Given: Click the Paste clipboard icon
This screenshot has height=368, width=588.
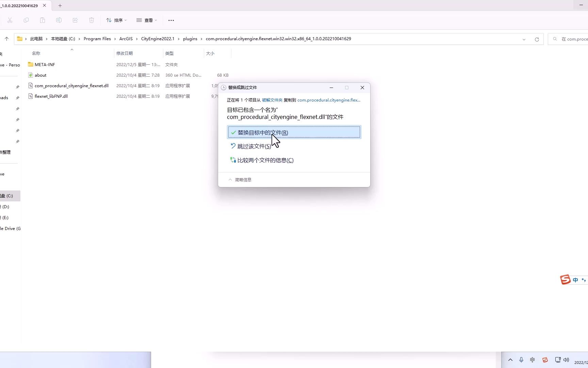Looking at the screenshot, I should (x=43, y=20).
